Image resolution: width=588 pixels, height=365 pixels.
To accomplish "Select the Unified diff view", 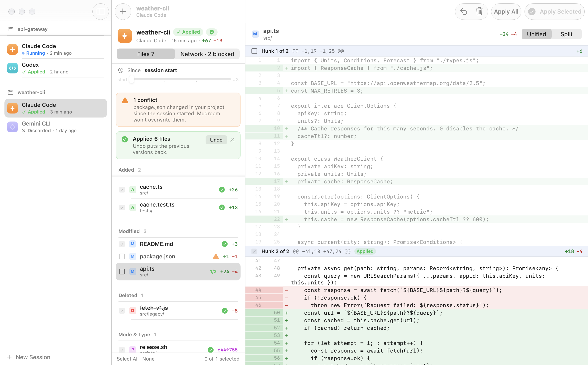I will 536,34.
